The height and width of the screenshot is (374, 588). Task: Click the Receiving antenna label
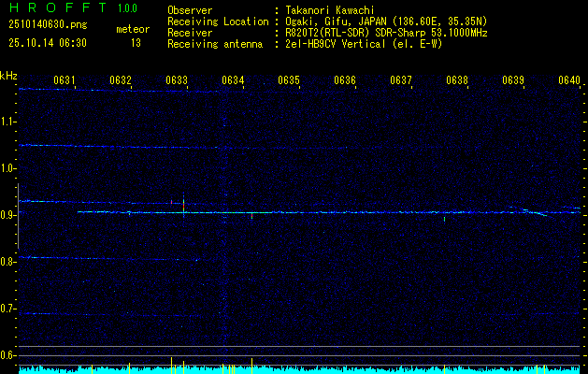tap(215, 44)
